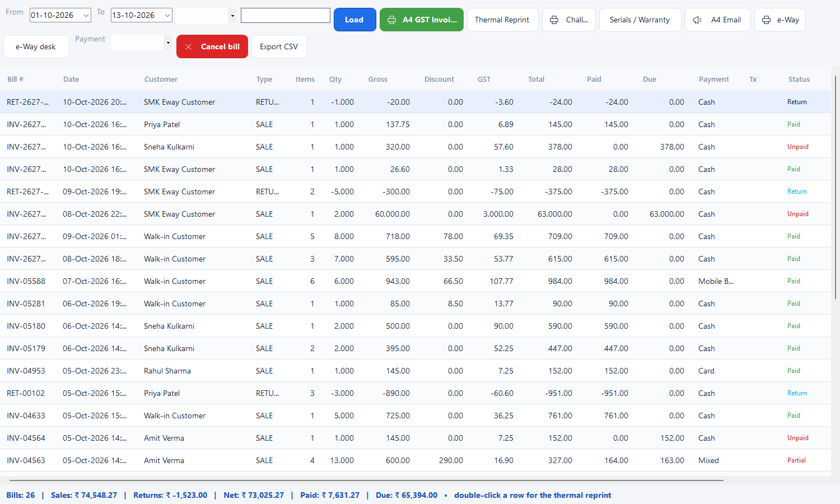Click Export CSV
Screen dimensions: 840x504
(x=279, y=46)
